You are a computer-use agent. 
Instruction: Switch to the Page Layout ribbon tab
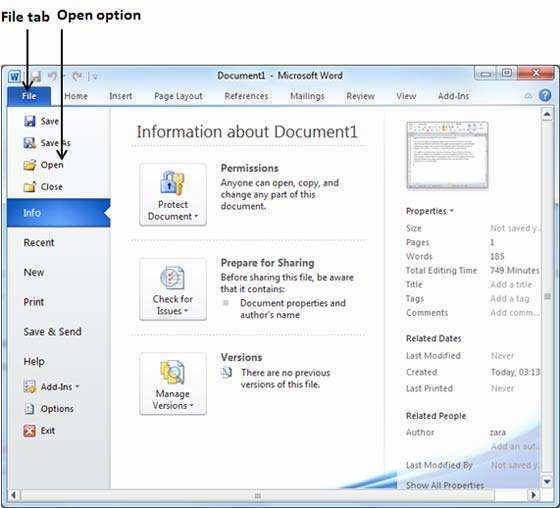(178, 96)
